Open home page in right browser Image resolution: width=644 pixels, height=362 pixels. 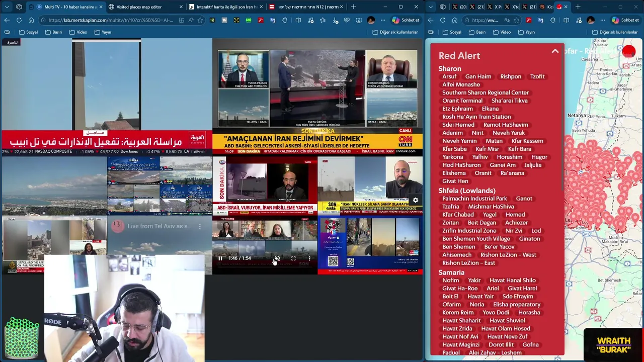pyautogui.click(x=455, y=20)
